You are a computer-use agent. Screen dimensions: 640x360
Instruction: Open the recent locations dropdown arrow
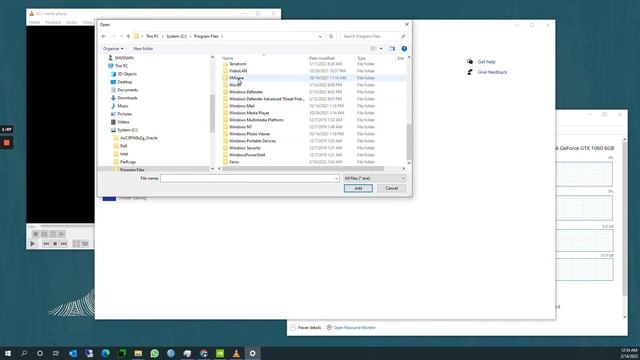coord(121,36)
